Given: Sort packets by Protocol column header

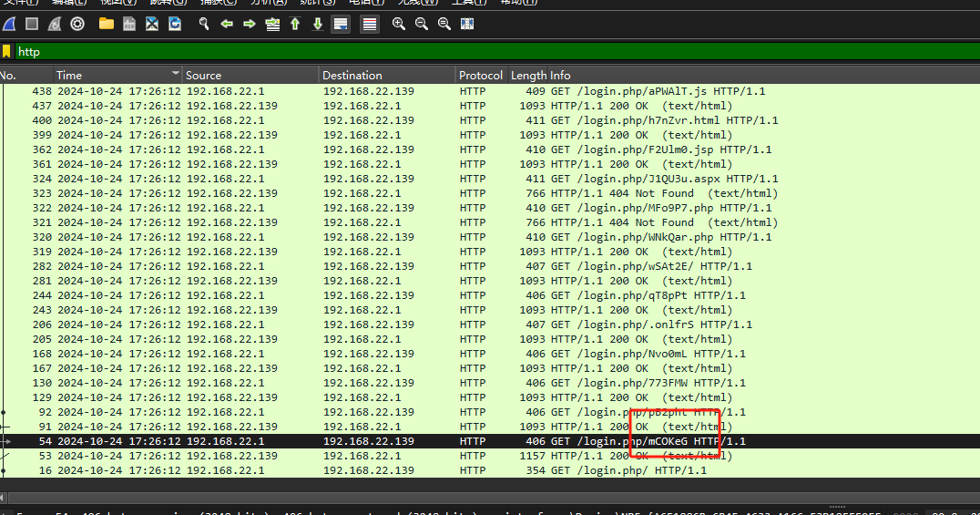Looking at the screenshot, I should coord(480,75).
